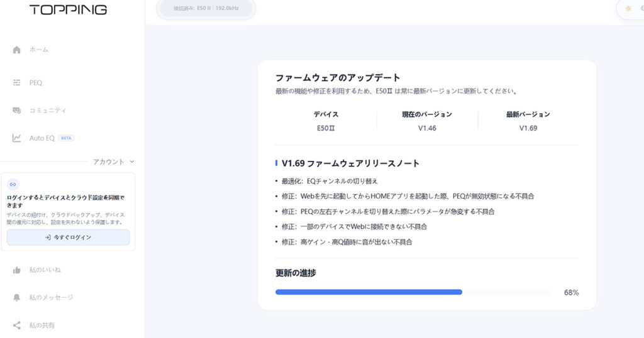Click the デバイス column header

[326, 114]
